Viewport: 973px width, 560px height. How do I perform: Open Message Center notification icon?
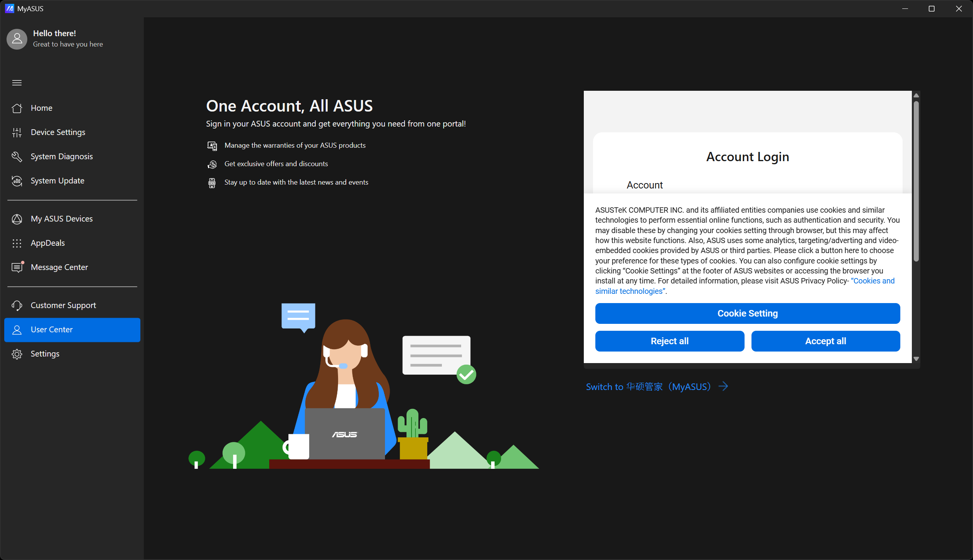point(17,267)
